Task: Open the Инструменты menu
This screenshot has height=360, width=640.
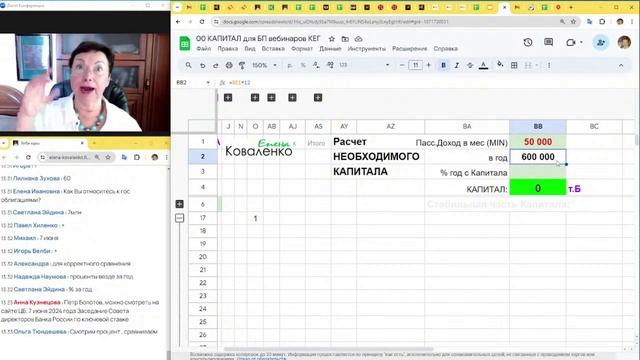Action: tap(367, 49)
